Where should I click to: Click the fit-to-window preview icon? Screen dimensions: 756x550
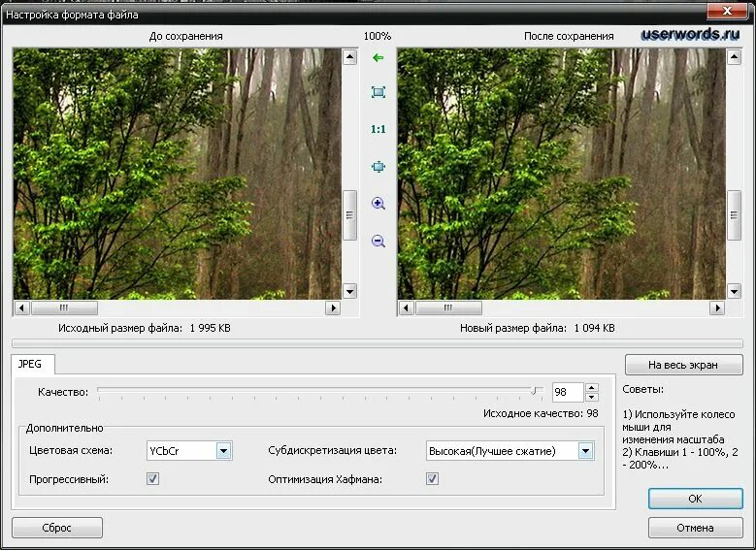pos(378,92)
